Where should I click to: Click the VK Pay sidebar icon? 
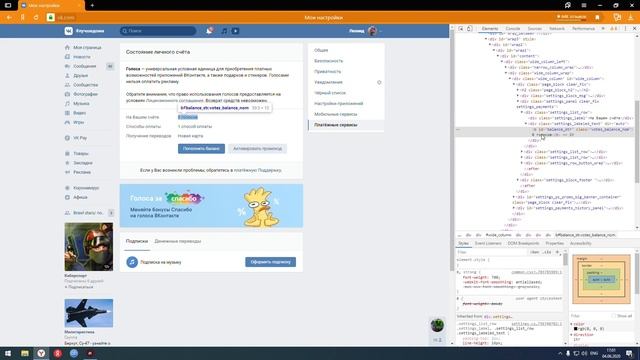pos(67,138)
